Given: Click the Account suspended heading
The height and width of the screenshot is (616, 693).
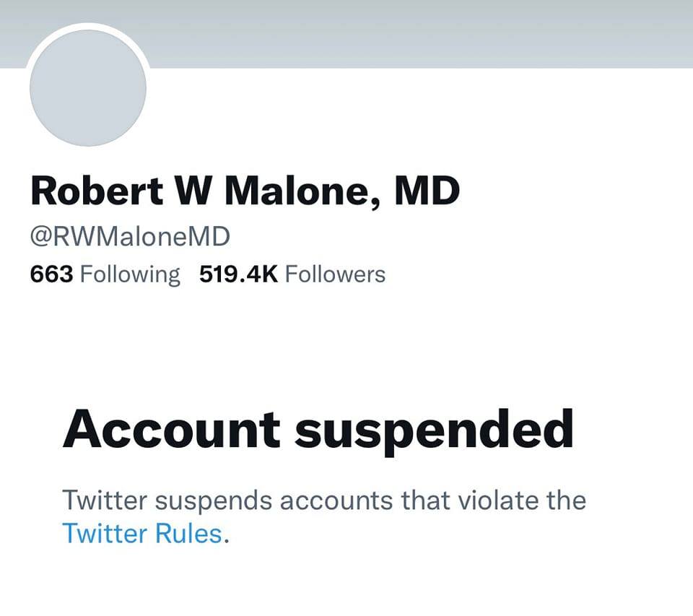Looking at the screenshot, I should tap(318, 429).
